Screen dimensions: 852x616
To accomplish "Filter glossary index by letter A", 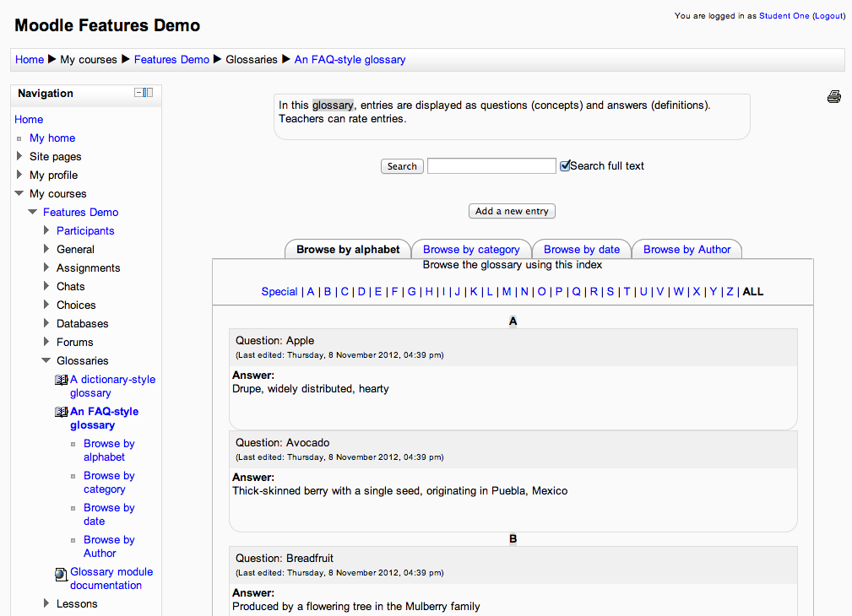I will [x=311, y=292].
